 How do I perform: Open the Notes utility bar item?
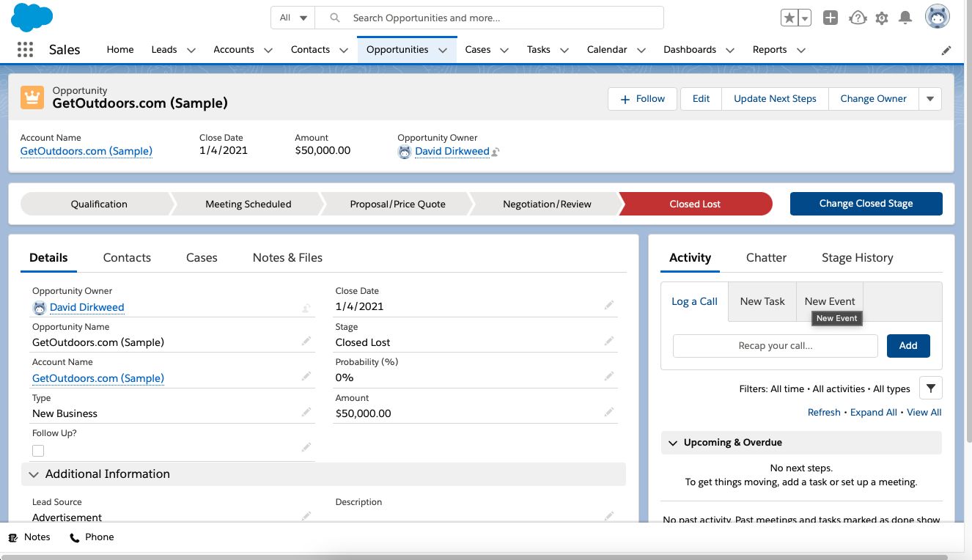pyautogui.click(x=30, y=537)
